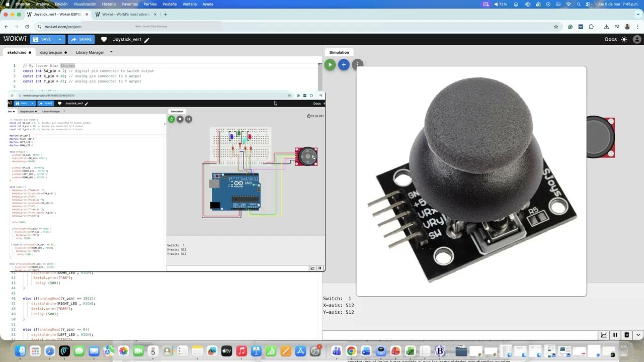Select the Wokwi - World's most advanced tab

(126, 15)
